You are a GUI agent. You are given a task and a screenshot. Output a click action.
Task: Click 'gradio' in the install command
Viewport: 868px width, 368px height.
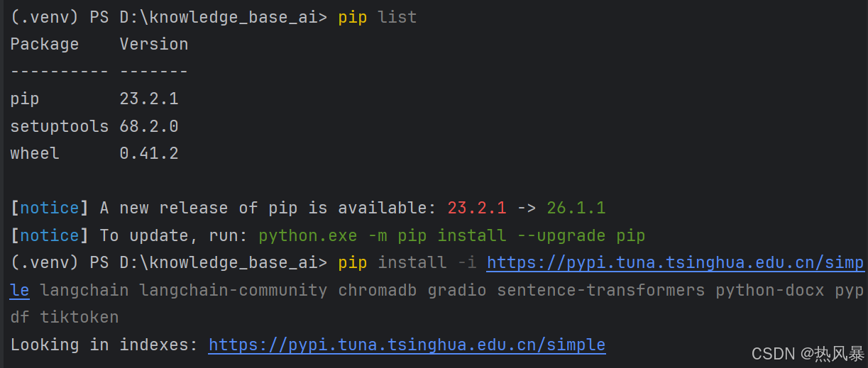pyautogui.click(x=457, y=291)
